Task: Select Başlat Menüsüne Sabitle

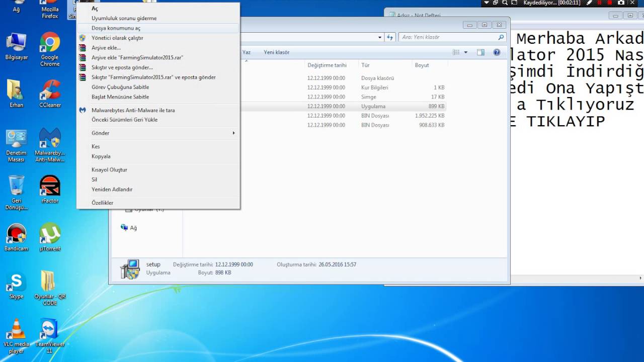Action: click(158, 97)
